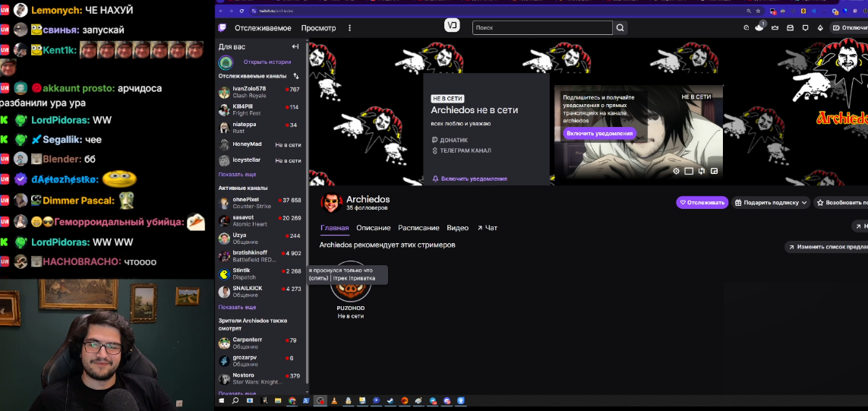Image resolution: width=868 pixels, height=411 pixels.
Task: Open niateppa channel in sidebar
Action: point(260,128)
